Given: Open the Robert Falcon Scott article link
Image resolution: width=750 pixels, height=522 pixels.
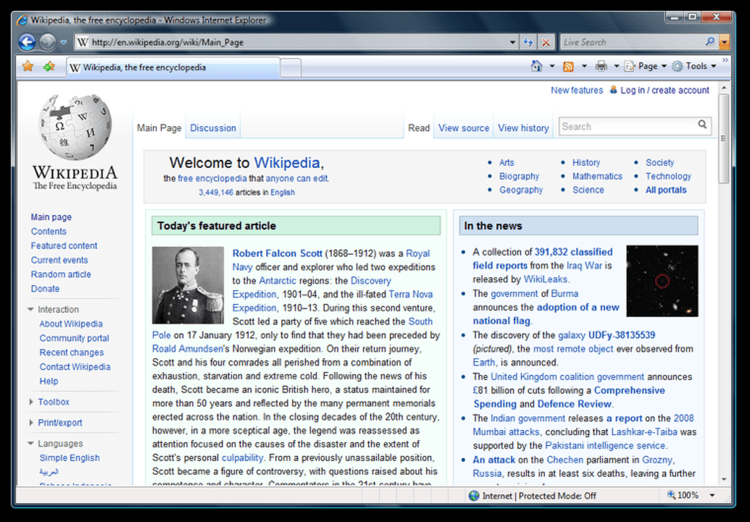Looking at the screenshot, I should pos(277,253).
